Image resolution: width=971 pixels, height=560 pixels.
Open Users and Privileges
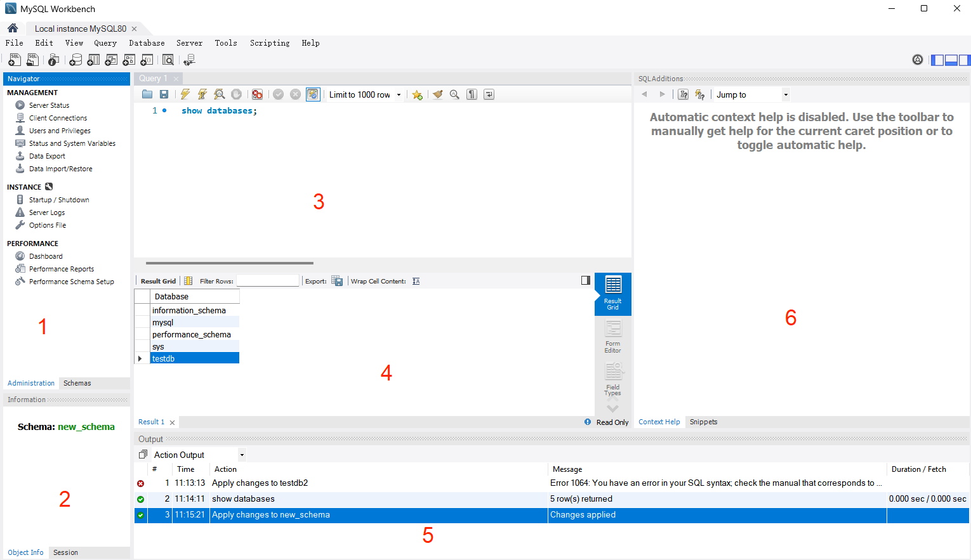(60, 131)
